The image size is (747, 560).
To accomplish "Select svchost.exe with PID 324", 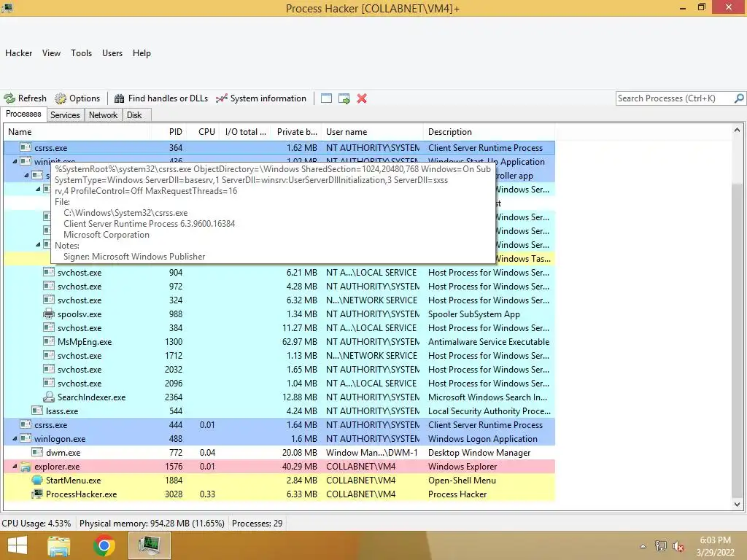I will (279, 300).
